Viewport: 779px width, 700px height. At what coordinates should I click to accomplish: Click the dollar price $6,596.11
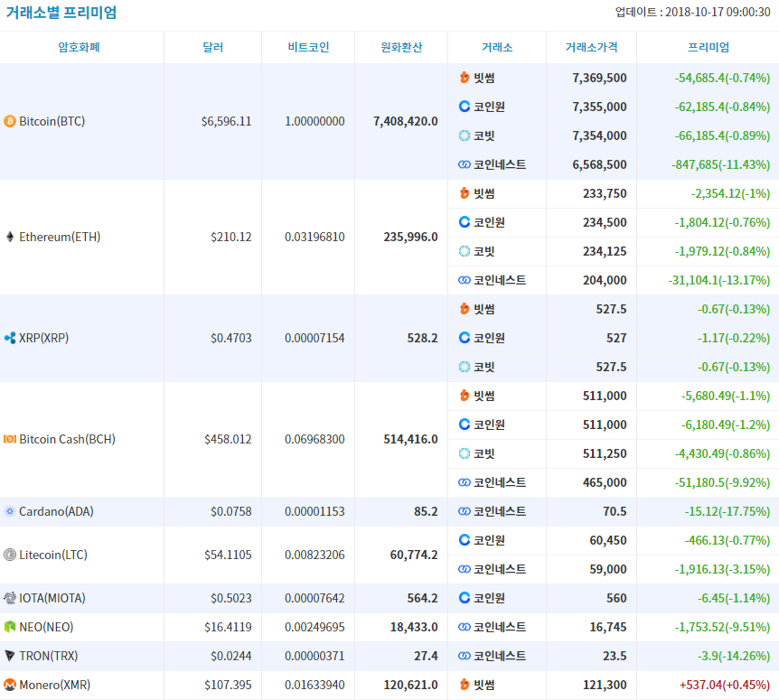coord(227,121)
